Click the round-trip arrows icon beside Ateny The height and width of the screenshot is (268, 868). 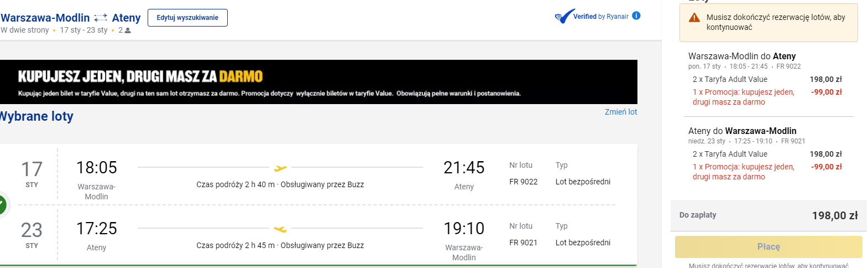click(x=101, y=18)
